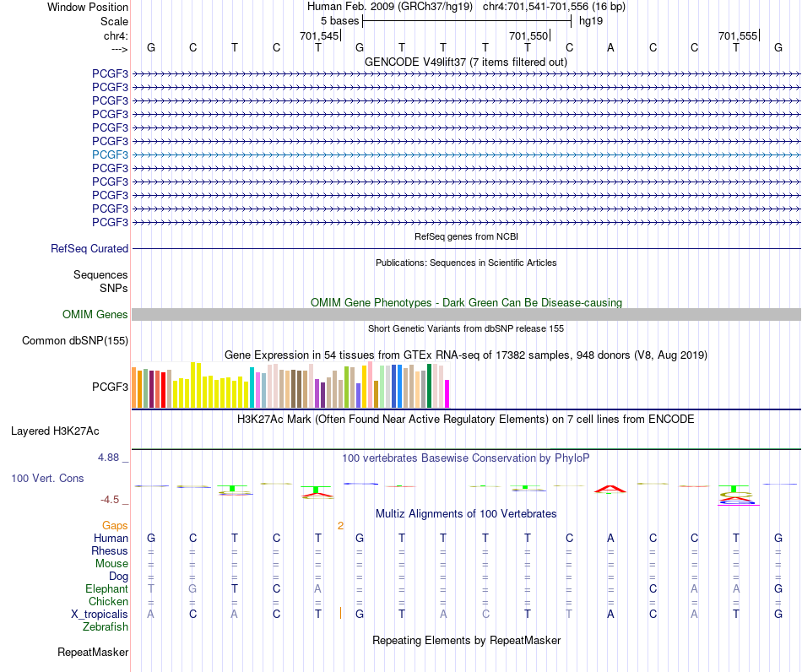Click the orange insertion bar in X_tropicalis row
The image size is (802, 672).
340,613
